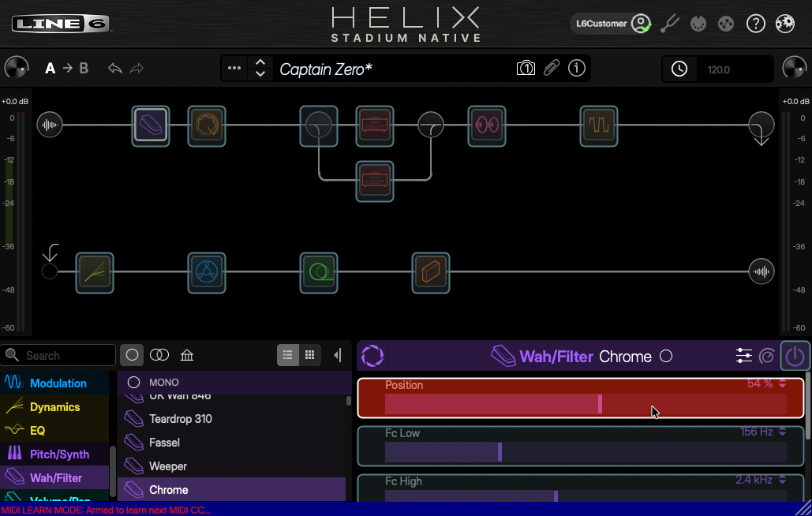
Task: Click the tempo clock icon
Action: pyautogui.click(x=679, y=69)
